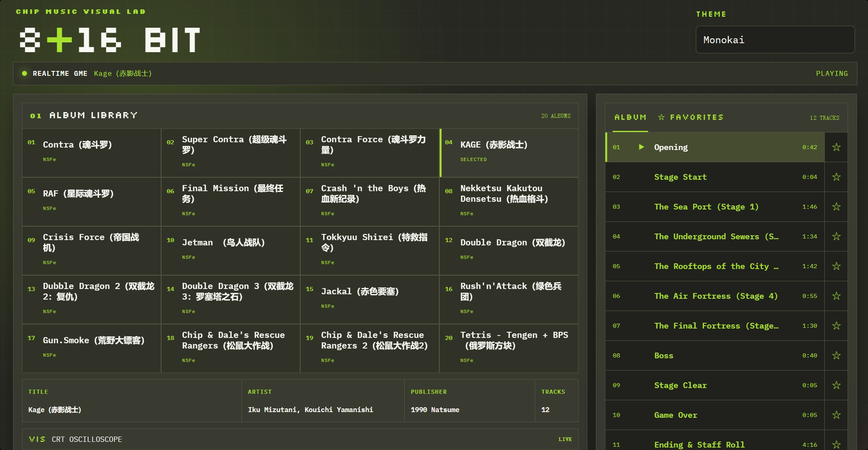Viewport: 868px width, 450px height.
Task: Star the Stage Start track
Action: point(836,177)
